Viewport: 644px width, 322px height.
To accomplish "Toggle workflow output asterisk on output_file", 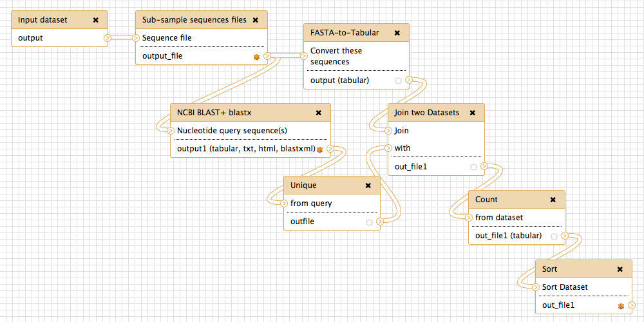I will pyautogui.click(x=256, y=57).
